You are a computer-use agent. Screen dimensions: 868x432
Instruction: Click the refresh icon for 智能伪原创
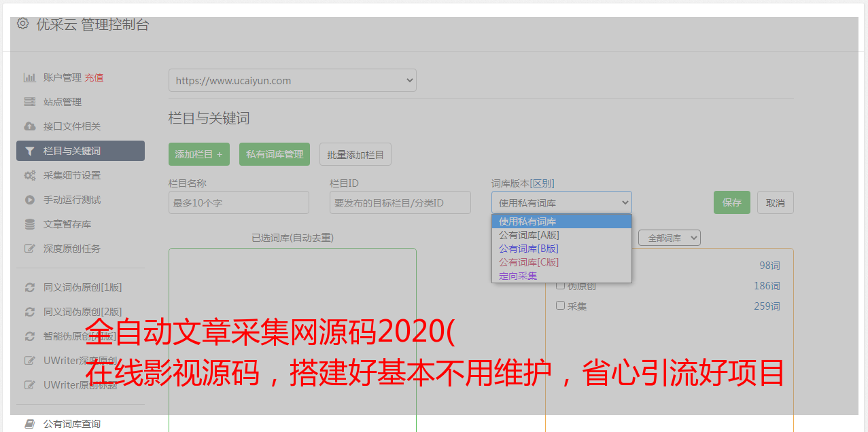point(29,336)
